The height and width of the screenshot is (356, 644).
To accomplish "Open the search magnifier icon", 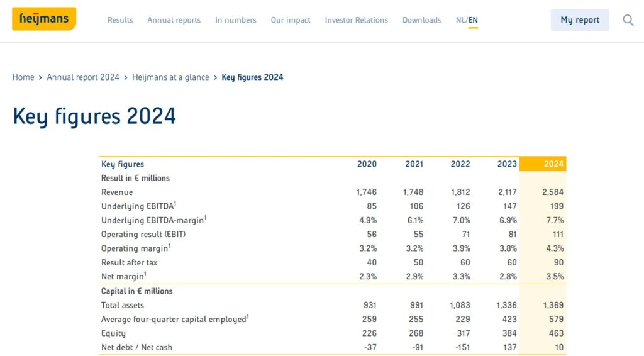I will pyautogui.click(x=628, y=20).
